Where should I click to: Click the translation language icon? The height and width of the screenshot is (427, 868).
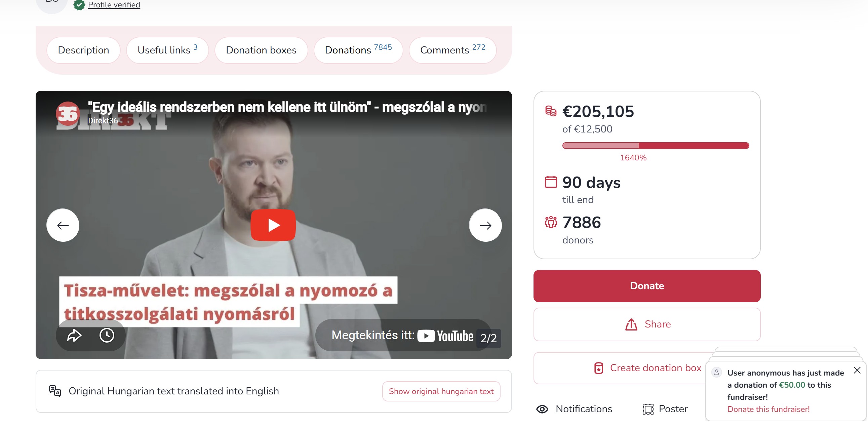pyautogui.click(x=55, y=391)
